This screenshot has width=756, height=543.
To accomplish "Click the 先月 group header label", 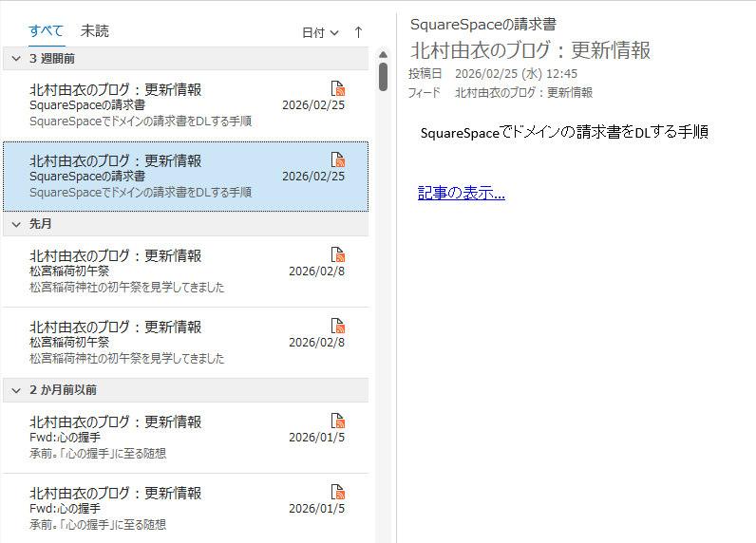I will 41,225.
